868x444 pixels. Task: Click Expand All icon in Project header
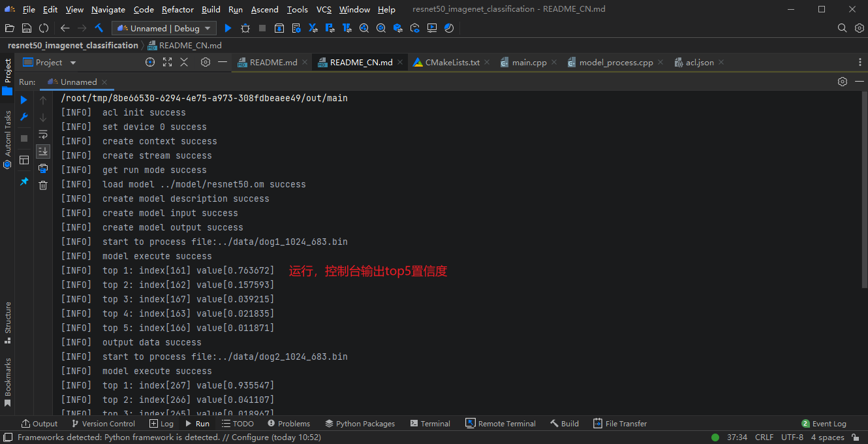click(x=167, y=62)
